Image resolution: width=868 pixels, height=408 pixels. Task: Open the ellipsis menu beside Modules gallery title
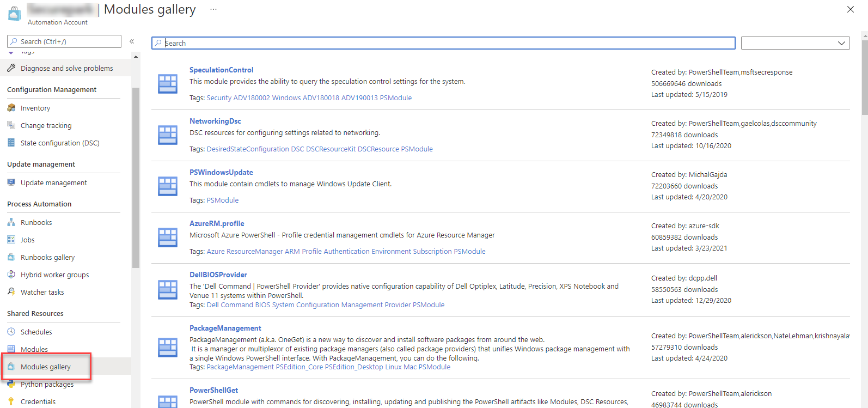point(213,9)
